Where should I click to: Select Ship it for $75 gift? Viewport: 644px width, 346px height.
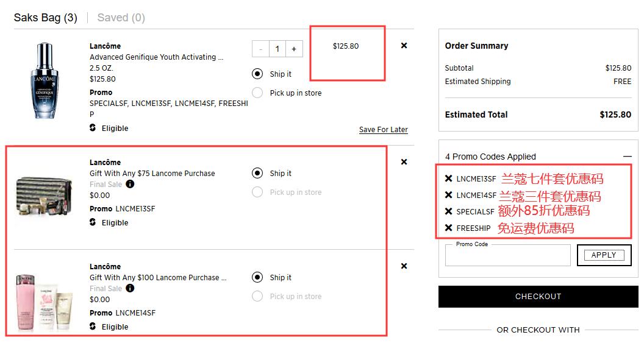click(x=257, y=173)
